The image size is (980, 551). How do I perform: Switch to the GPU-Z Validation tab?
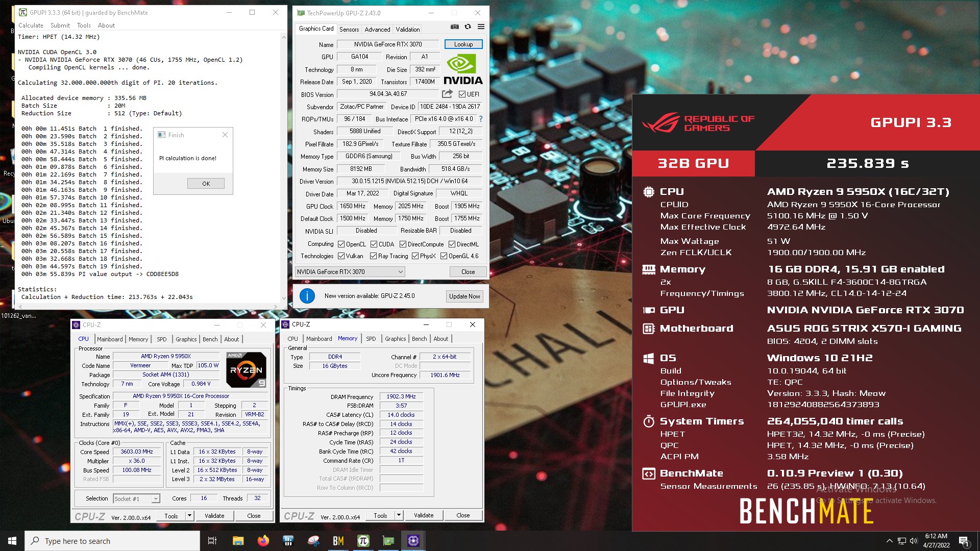pos(408,30)
